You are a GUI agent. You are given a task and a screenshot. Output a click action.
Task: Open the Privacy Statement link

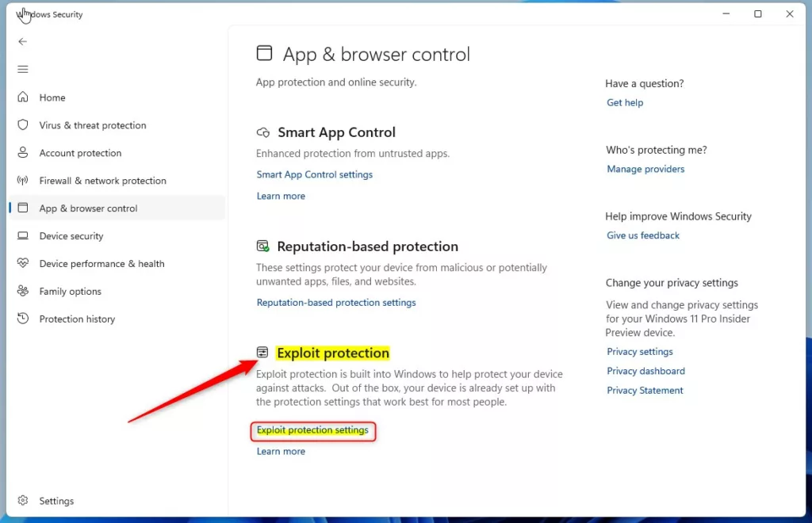(x=645, y=391)
